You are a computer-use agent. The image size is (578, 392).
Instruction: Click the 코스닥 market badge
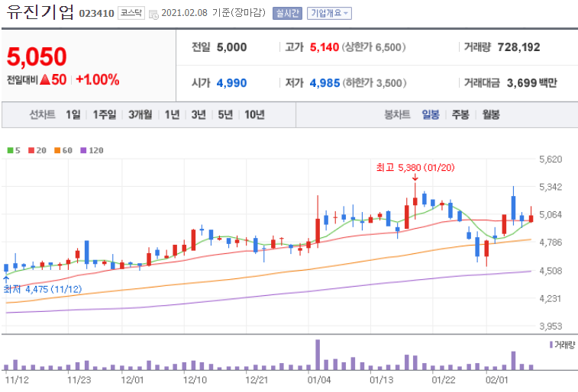[131, 13]
